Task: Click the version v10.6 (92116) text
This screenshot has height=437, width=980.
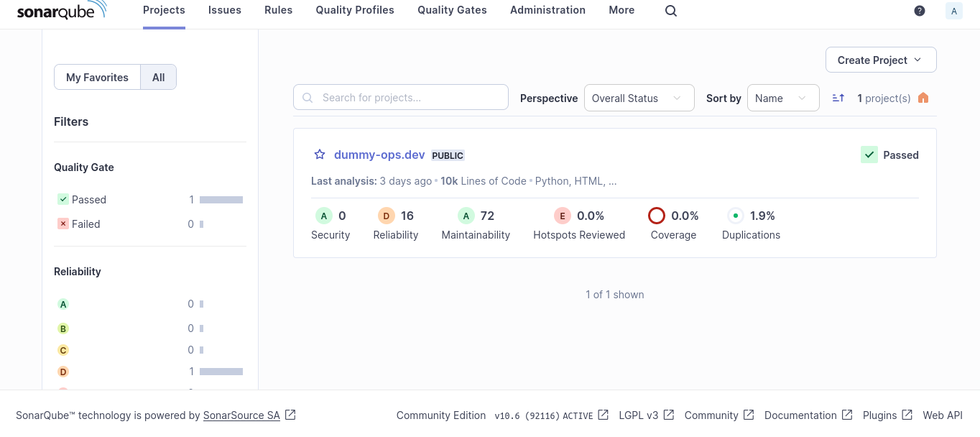Action: click(x=527, y=415)
